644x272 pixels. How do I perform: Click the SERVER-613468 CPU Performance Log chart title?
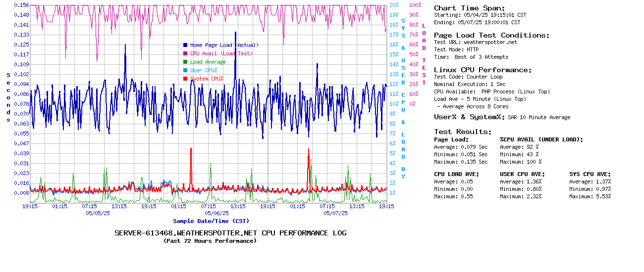tap(230, 233)
